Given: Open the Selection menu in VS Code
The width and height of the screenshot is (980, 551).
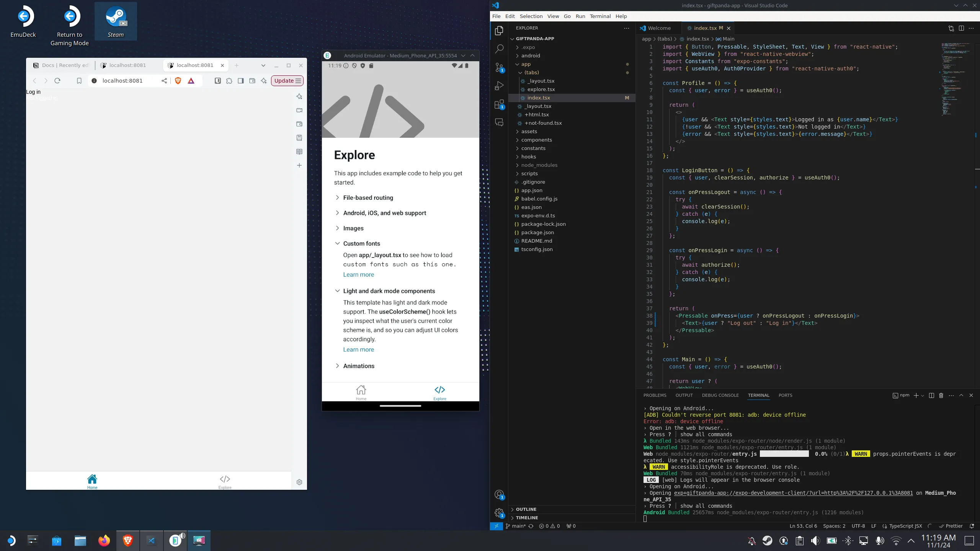Looking at the screenshot, I should 531,16.
